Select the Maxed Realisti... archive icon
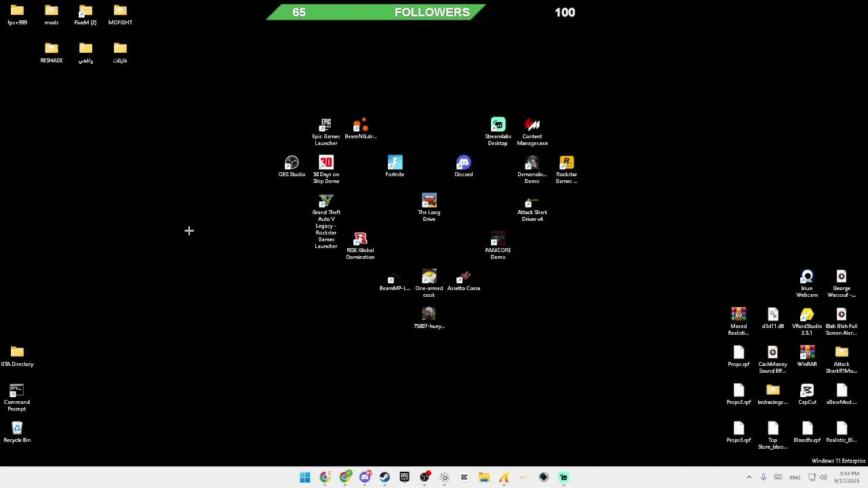Image resolution: width=868 pixels, height=488 pixels. coord(738,321)
